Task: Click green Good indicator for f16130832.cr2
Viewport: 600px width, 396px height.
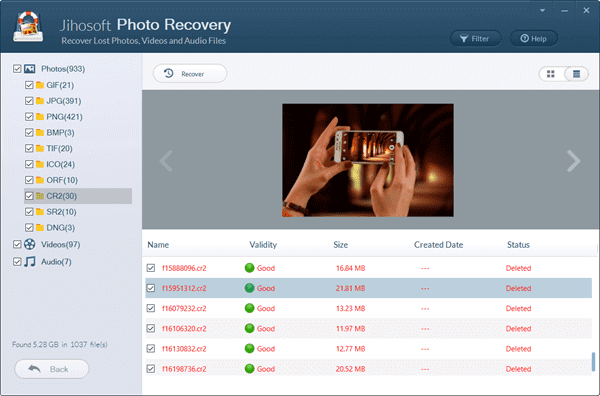Action: [x=249, y=349]
